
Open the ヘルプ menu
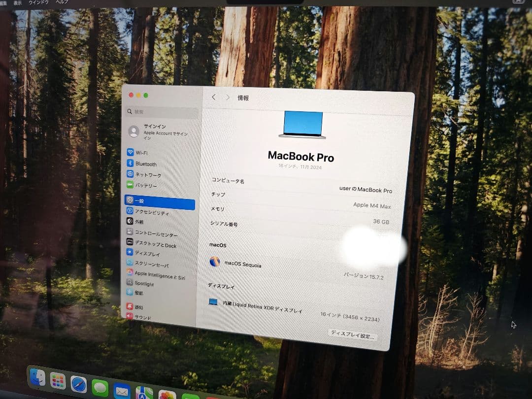(62, 2)
